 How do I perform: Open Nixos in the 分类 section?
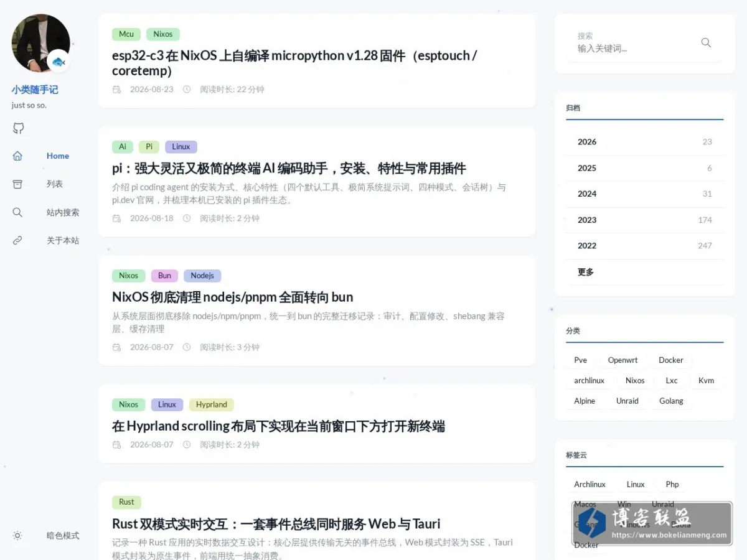[x=635, y=381]
